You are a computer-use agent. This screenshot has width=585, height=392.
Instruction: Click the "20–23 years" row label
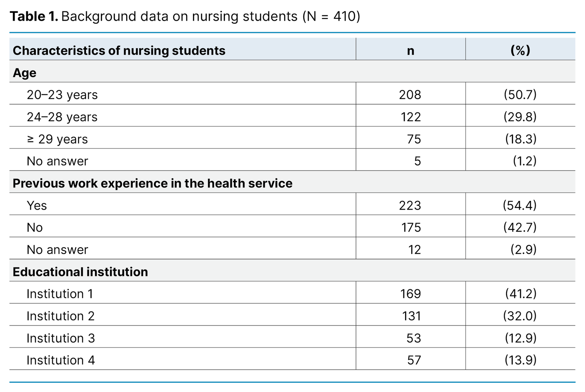click(62, 95)
